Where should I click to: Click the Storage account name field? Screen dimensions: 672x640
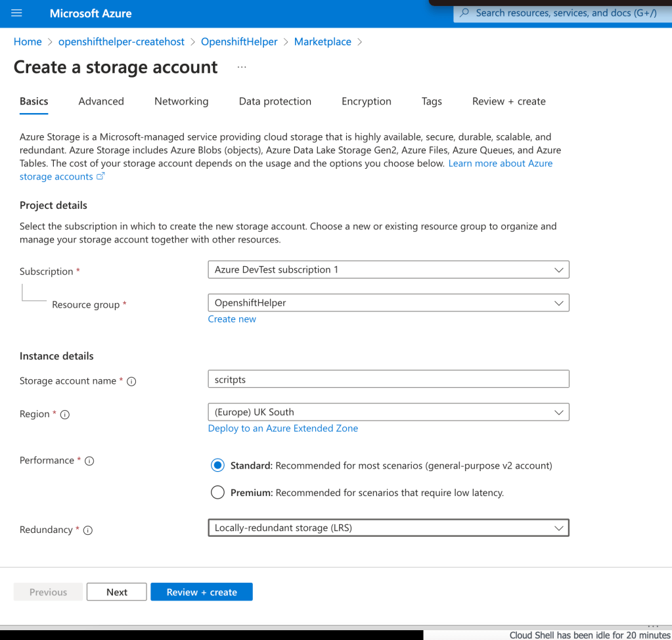tap(388, 379)
